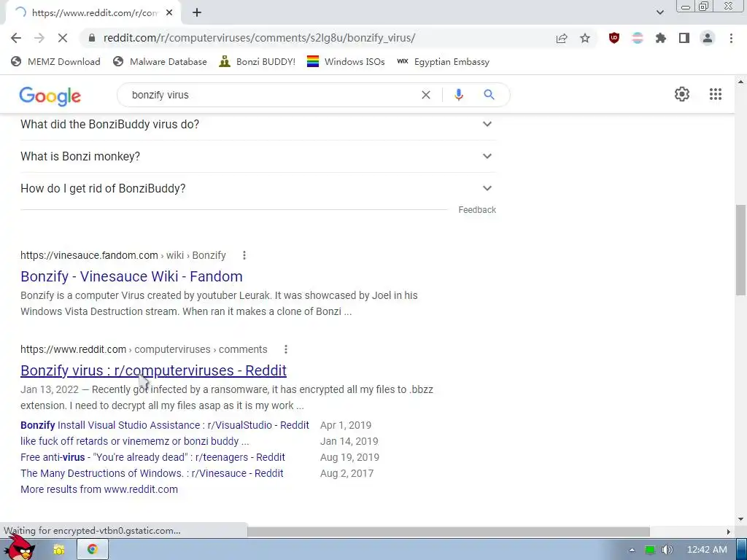Image resolution: width=747 pixels, height=560 pixels.
Task: Open The Many Destructions of Windows link
Action: click(x=152, y=473)
